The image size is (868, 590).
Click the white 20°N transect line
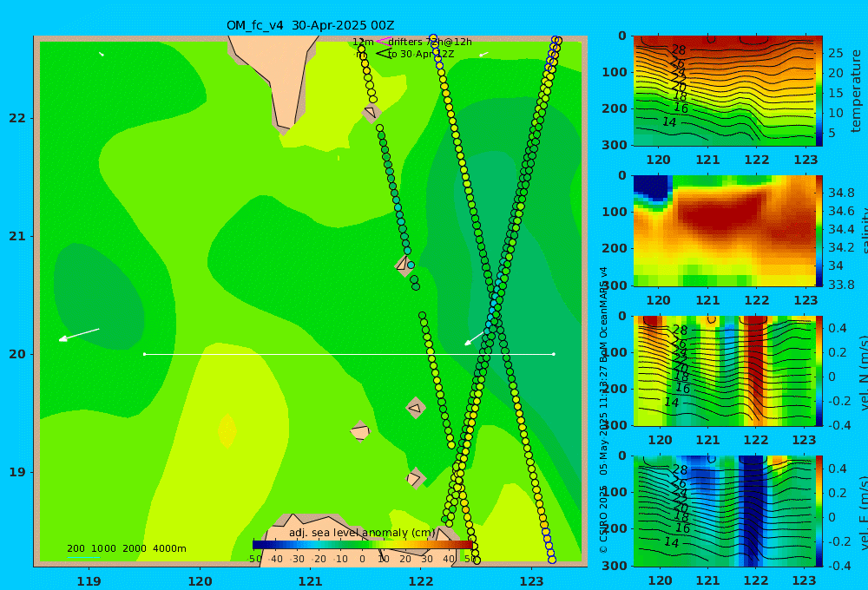tap(349, 354)
